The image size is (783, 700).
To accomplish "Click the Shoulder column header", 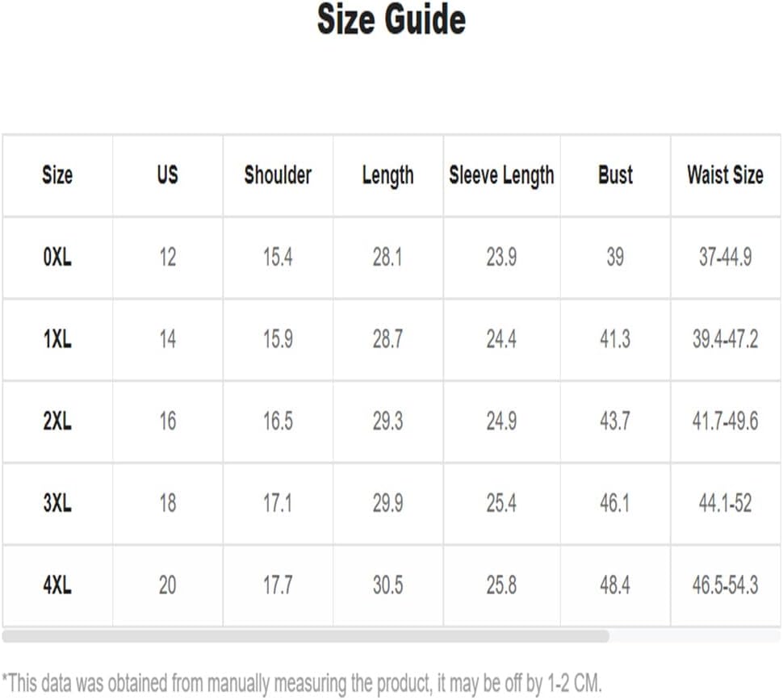I will tap(278, 175).
